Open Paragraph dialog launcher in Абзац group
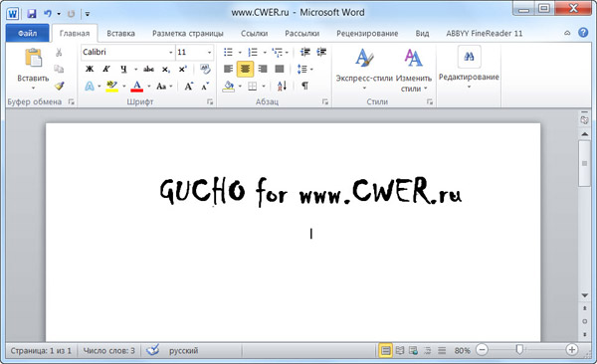The height and width of the screenshot is (364, 597). click(324, 101)
